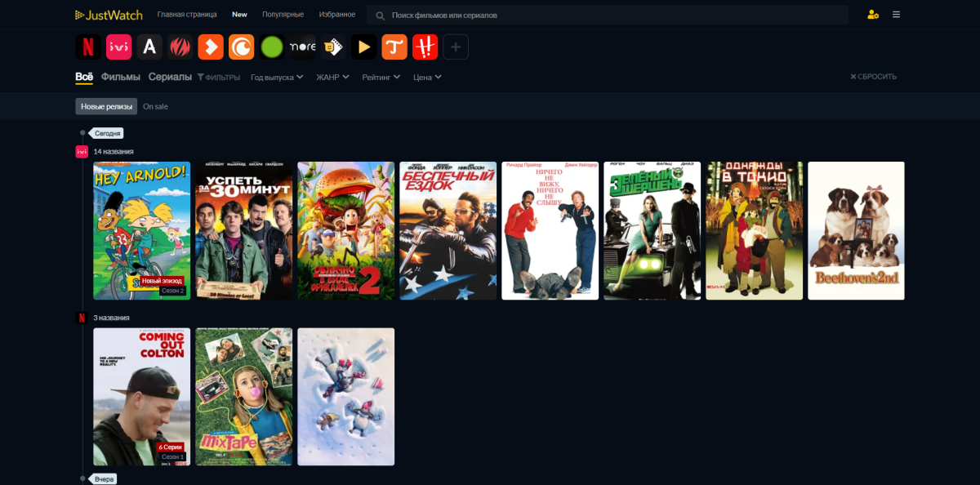Open the JustWatch logo home link
Image resolution: width=980 pixels, height=485 pixels.
[x=108, y=15]
